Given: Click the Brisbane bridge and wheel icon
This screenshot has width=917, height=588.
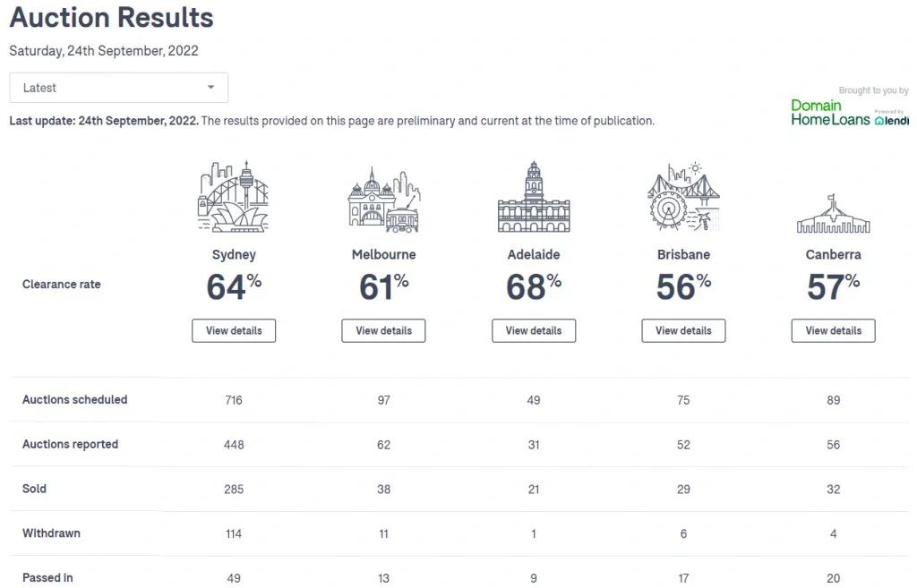Looking at the screenshot, I should [x=683, y=198].
